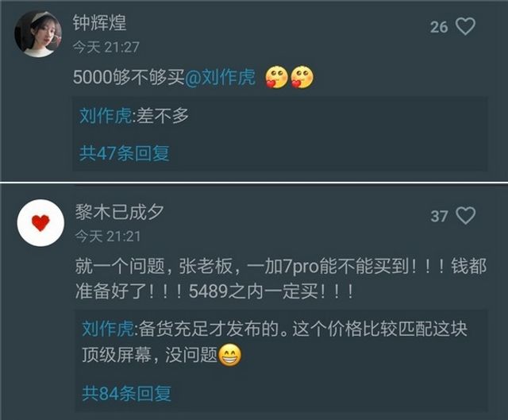
Task: Select the 差不多 reply text
Action: click(163, 115)
